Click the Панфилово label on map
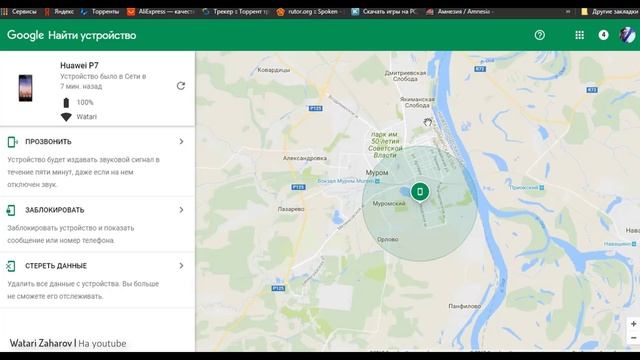 point(464,306)
